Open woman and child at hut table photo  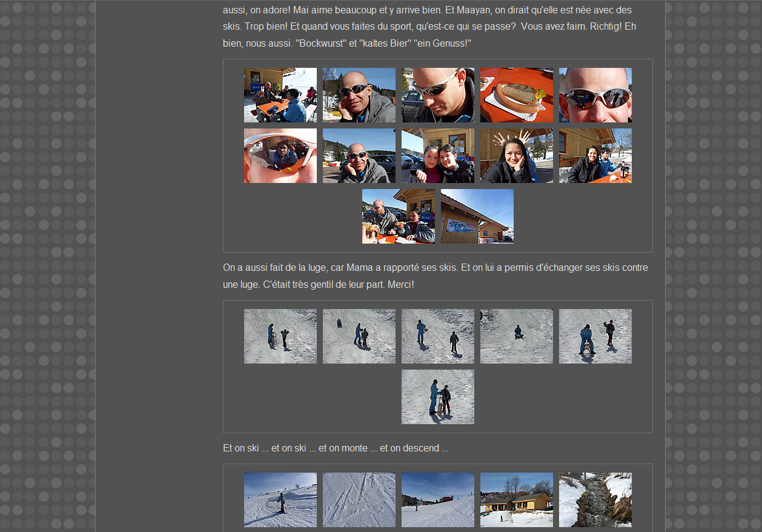point(595,156)
